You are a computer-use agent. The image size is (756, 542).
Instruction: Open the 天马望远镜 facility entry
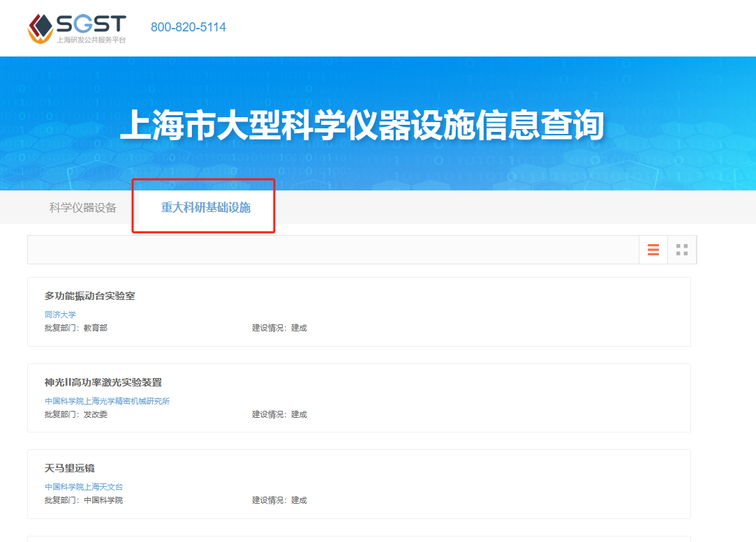(69, 468)
